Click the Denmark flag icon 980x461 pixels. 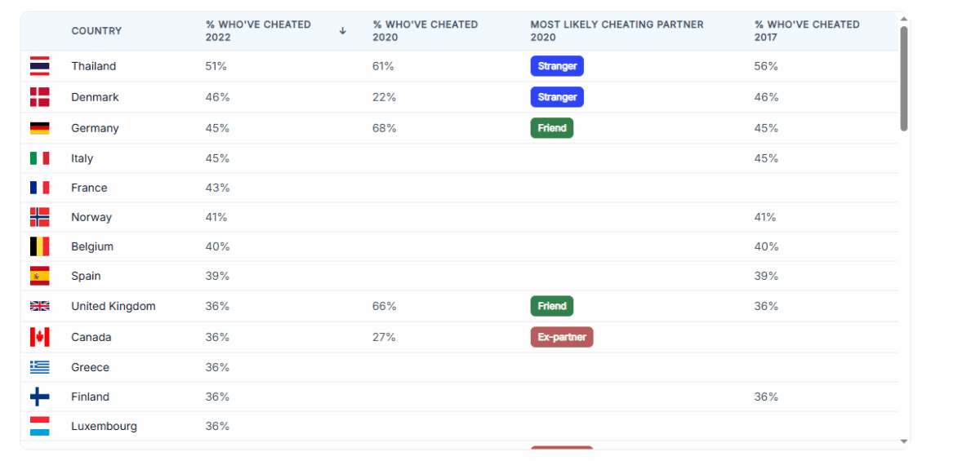pos(39,97)
